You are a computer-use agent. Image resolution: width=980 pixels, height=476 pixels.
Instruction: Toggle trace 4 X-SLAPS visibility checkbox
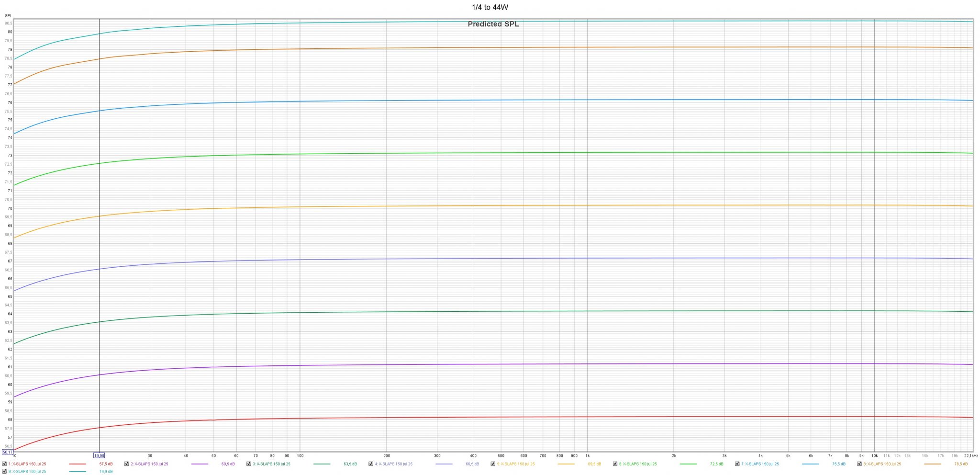tap(371, 464)
